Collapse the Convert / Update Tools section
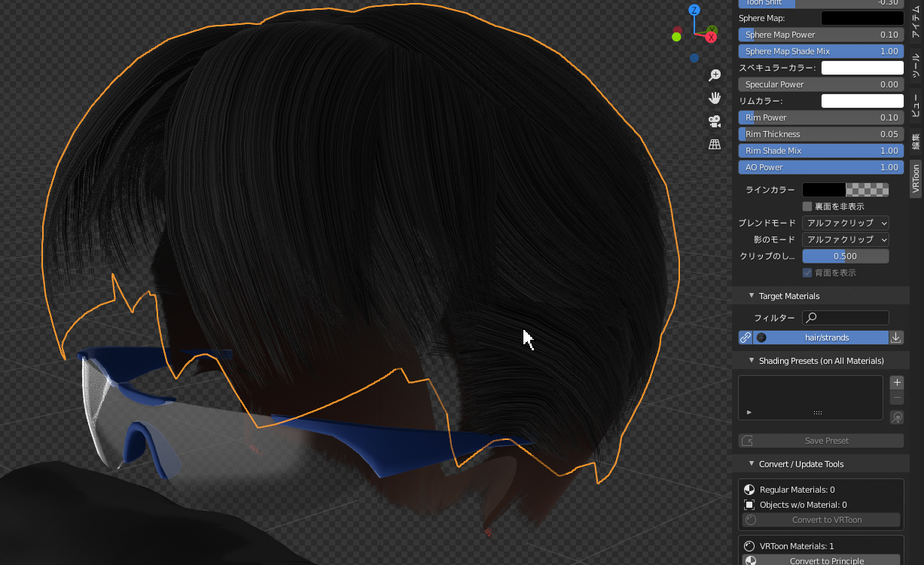Viewport: 924px width, 565px height. pos(752,464)
